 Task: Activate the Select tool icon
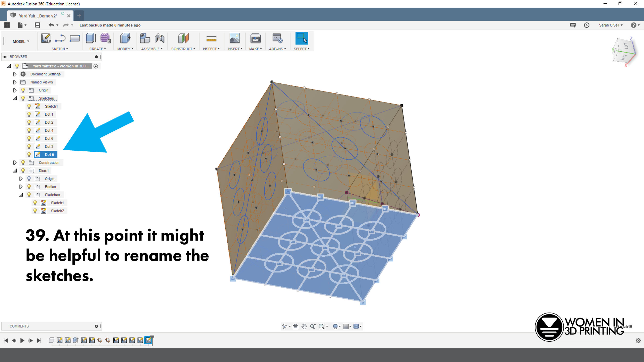[302, 38]
